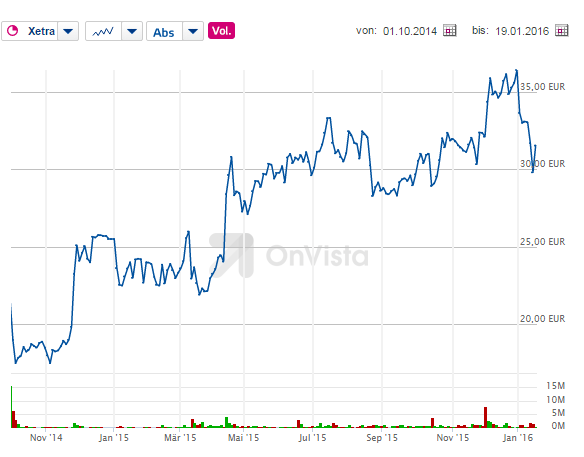Screen dimensions: 584x457
Task: Click the 35,00 EUR price label
Action: click(542, 87)
